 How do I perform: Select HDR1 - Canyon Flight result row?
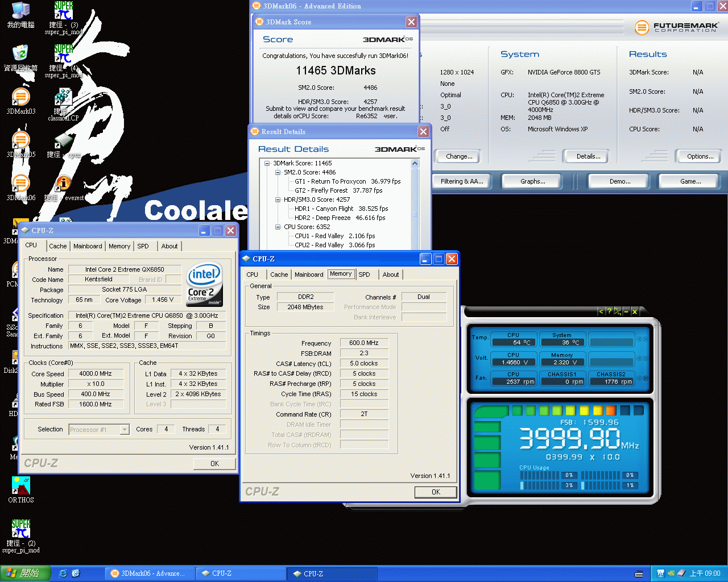(341, 209)
